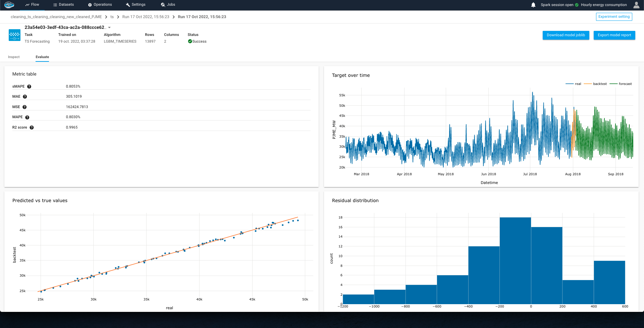Image resolution: width=644 pixels, height=328 pixels.
Task: Open the Flow view from the top bar
Action: 33,5
